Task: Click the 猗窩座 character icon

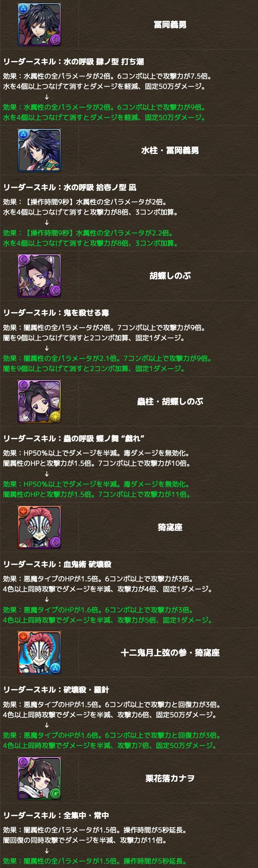Action: pyautogui.click(x=39, y=527)
